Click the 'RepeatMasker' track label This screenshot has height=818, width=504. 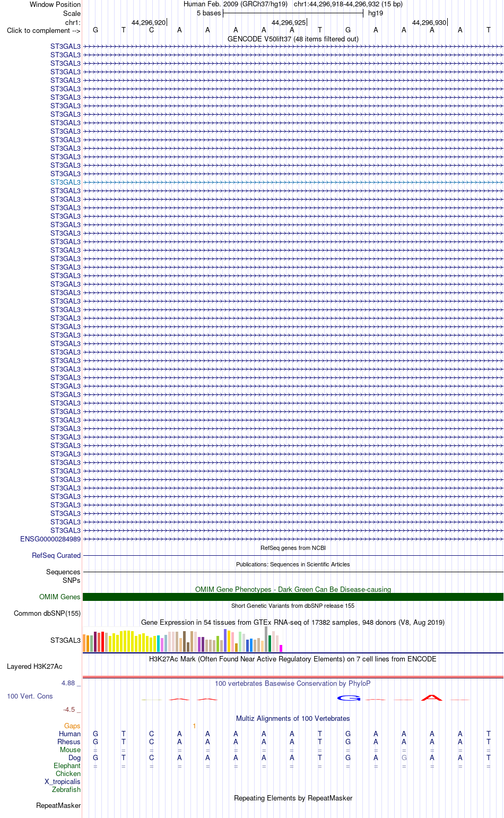[58, 805]
